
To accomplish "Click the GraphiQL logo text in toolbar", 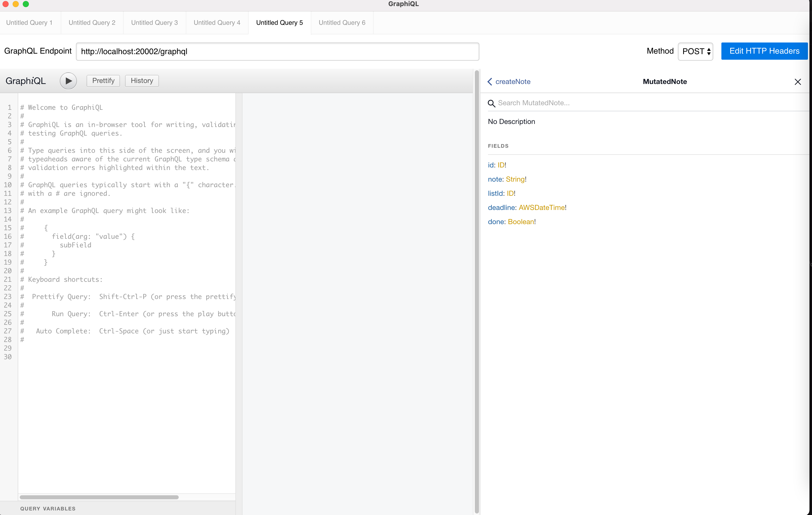I will (26, 81).
